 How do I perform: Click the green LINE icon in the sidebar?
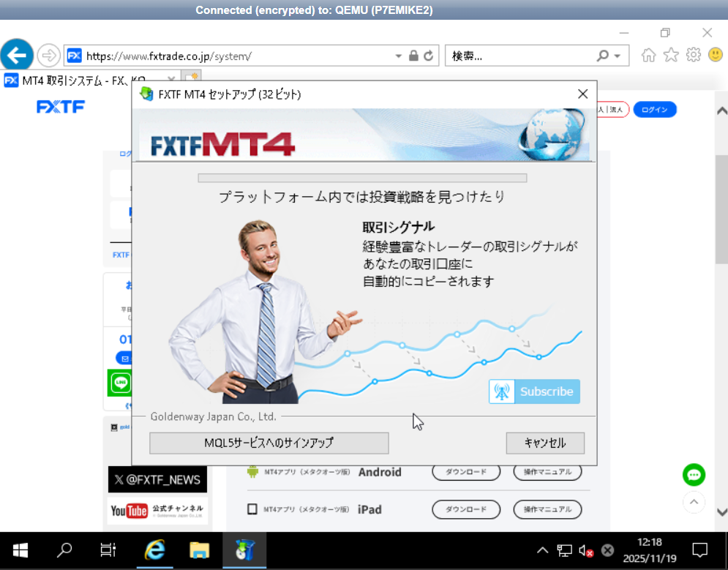click(x=119, y=382)
